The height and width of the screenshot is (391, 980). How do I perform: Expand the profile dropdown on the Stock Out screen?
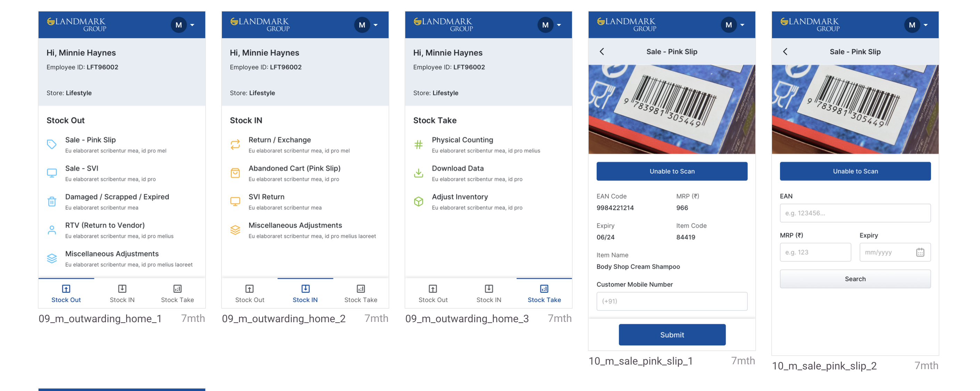(192, 25)
